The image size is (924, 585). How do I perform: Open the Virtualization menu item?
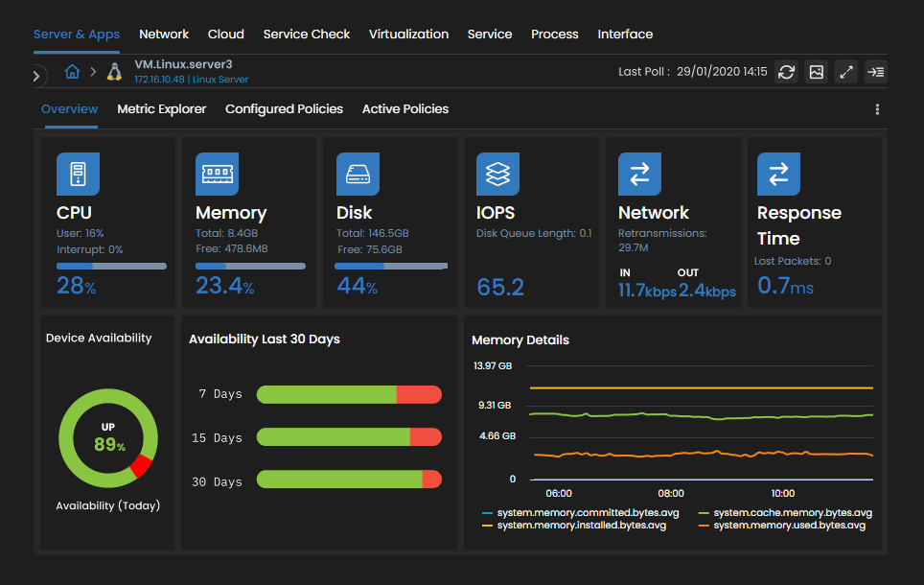click(408, 34)
